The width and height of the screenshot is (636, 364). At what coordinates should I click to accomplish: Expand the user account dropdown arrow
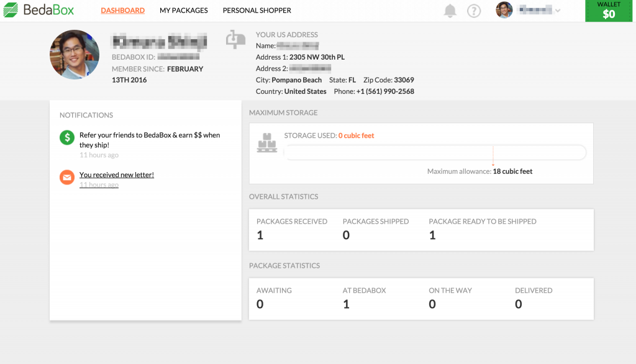pyautogui.click(x=557, y=11)
